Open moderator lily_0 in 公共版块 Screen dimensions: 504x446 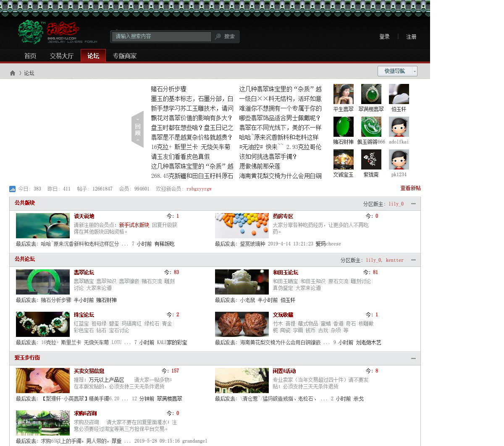[x=396, y=204]
